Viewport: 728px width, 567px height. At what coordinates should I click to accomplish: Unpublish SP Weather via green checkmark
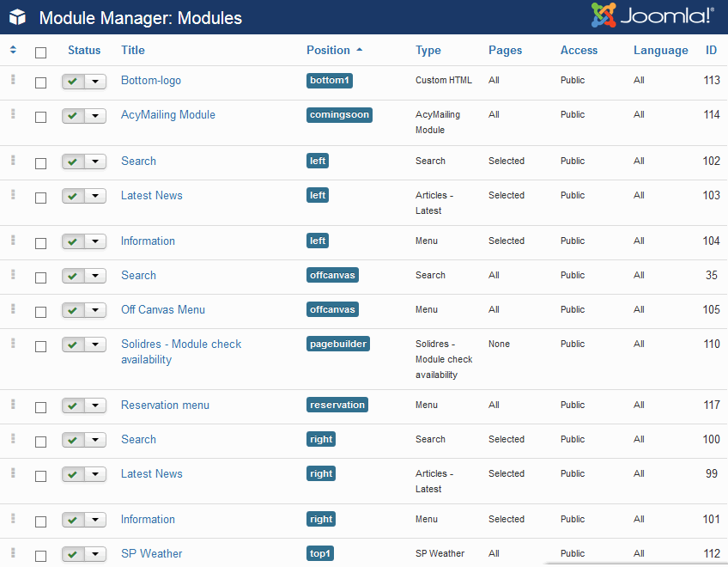click(x=73, y=554)
